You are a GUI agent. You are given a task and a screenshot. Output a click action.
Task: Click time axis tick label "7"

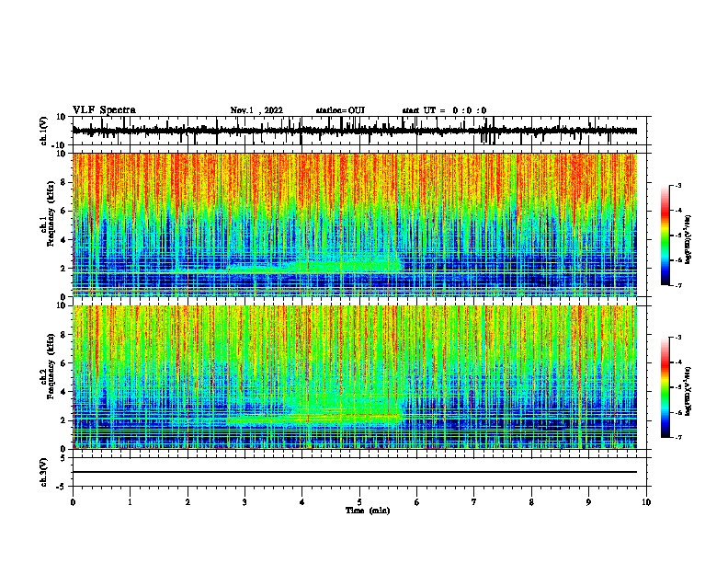click(x=474, y=502)
